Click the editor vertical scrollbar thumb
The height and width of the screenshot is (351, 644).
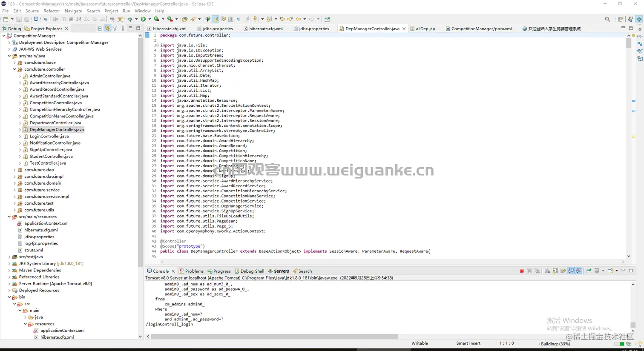coord(629,43)
